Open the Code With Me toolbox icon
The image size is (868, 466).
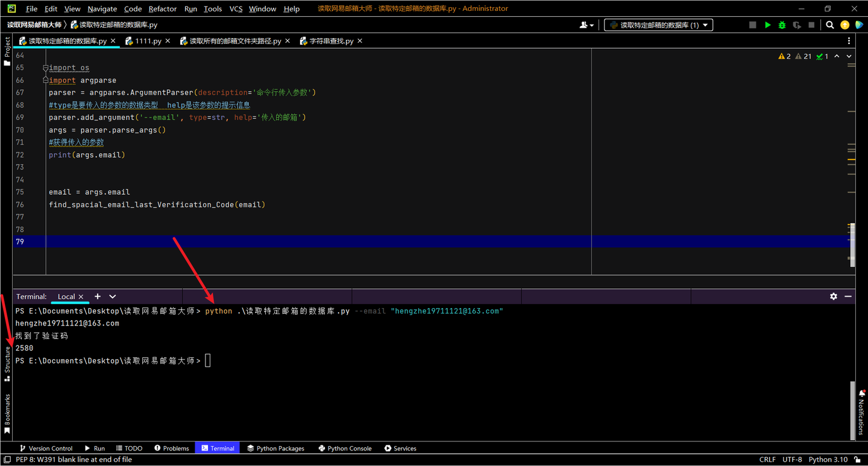[858, 25]
